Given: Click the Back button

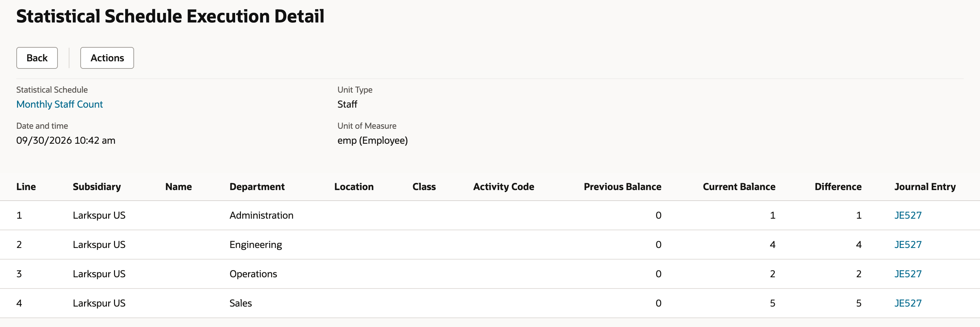Looking at the screenshot, I should [x=37, y=58].
